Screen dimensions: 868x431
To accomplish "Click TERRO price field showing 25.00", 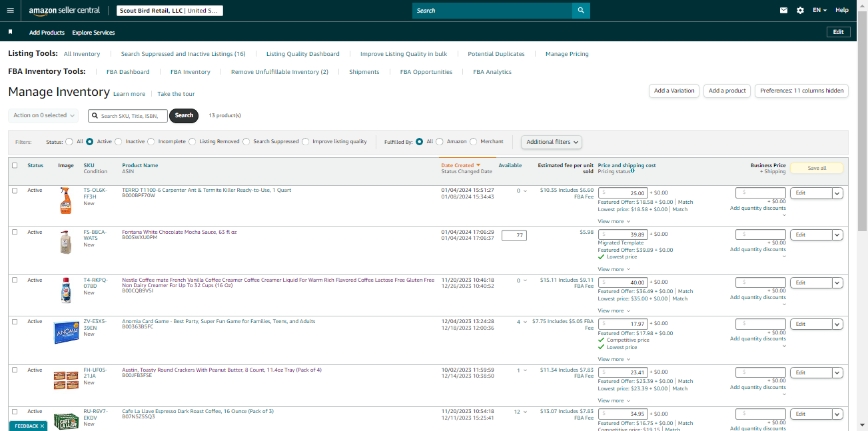I will tap(623, 193).
